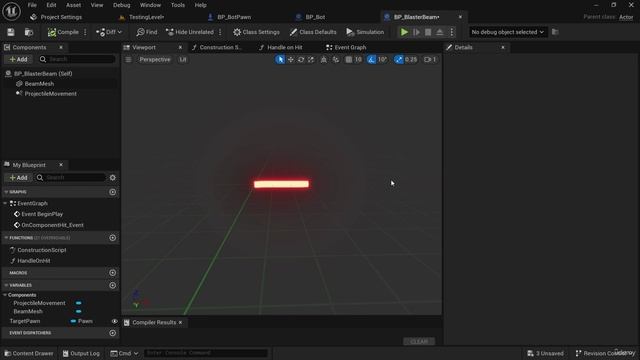This screenshot has height=360, width=640.
Task: Click the My Blueprint search field
Action: coord(70,178)
